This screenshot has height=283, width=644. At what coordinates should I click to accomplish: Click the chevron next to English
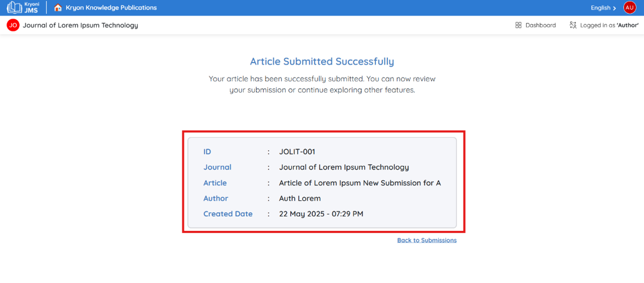click(614, 8)
